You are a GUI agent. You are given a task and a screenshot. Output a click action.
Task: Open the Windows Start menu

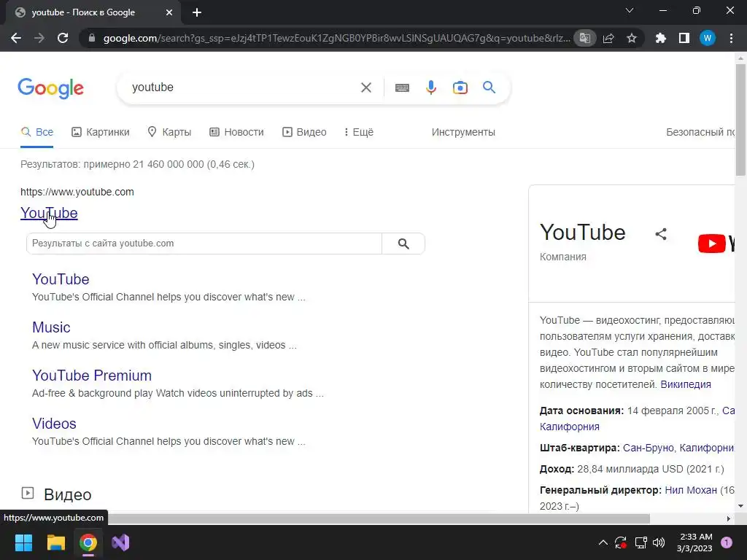[x=23, y=542]
